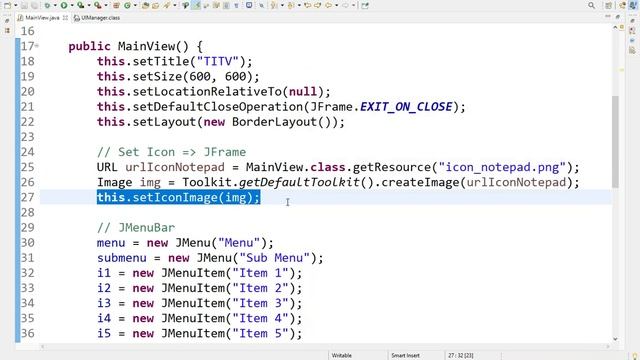Open the Run configurations dropdown arrow

click(72, 5)
